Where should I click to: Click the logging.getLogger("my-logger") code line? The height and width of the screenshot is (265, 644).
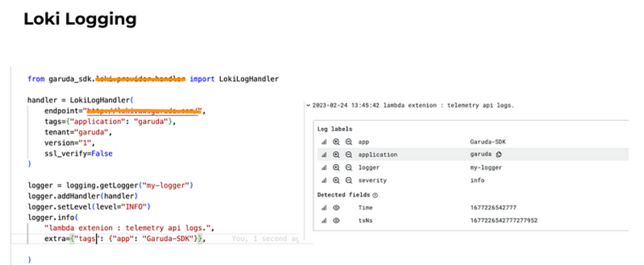click(x=110, y=185)
